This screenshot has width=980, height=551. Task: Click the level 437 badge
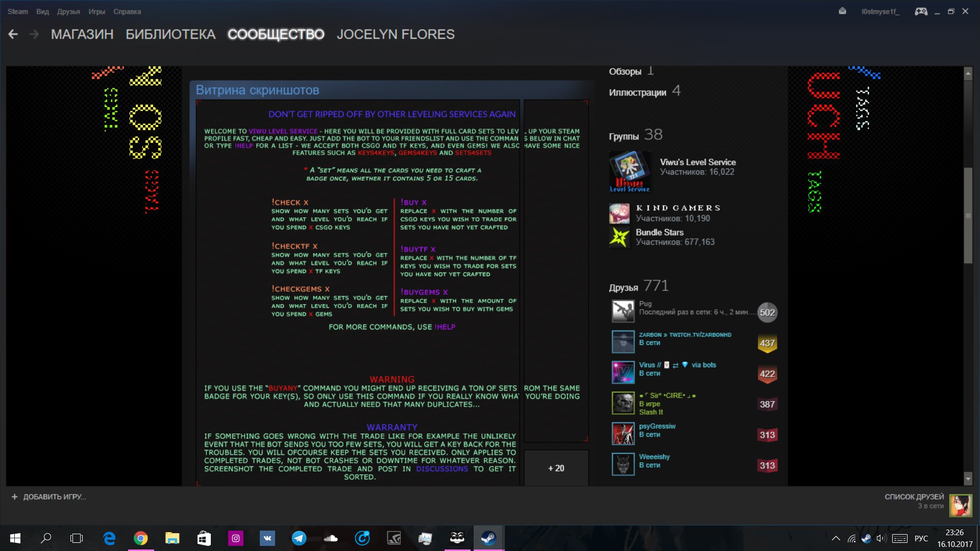767,343
